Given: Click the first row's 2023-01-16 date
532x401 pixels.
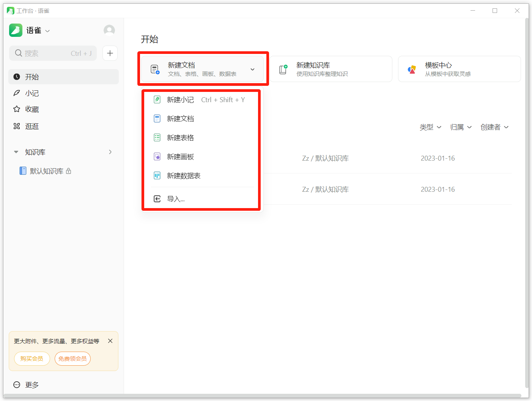Looking at the screenshot, I should pos(438,158).
